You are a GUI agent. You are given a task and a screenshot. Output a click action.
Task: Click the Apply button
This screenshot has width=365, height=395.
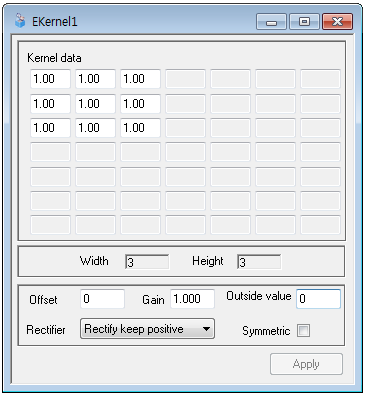pyautogui.click(x=306, y=364)
